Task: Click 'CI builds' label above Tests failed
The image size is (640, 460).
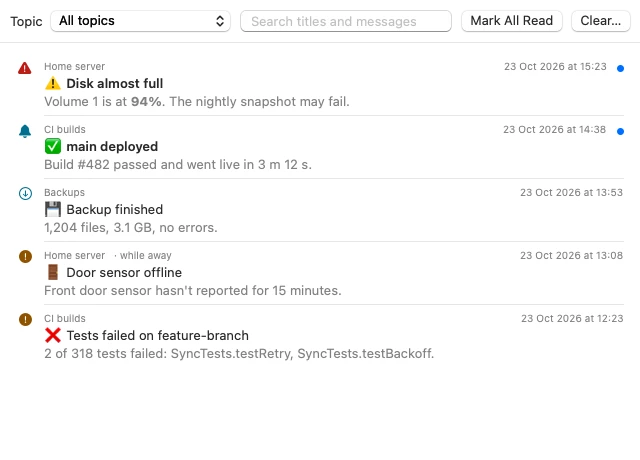Action: (x=65, y=318)
